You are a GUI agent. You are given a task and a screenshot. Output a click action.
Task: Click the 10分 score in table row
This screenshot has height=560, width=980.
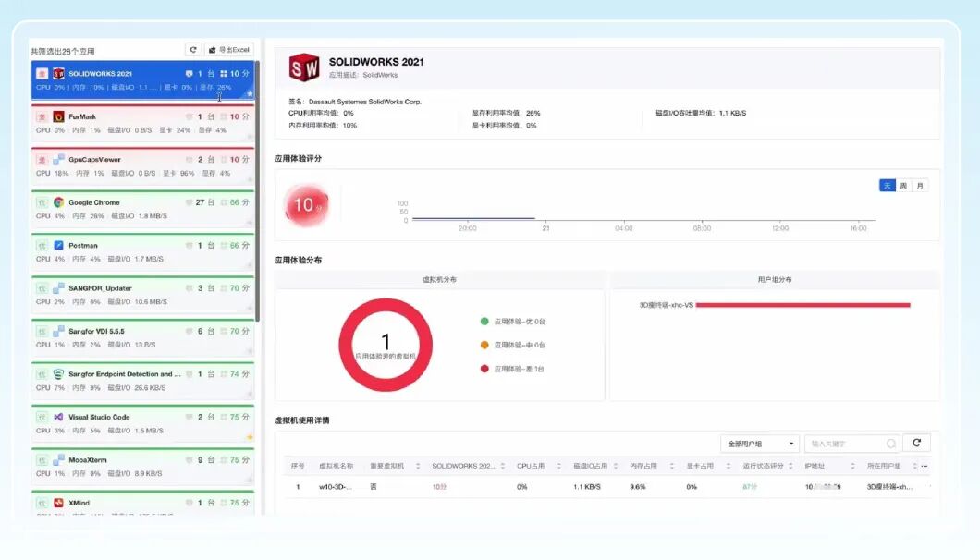(x=439, y=487)
